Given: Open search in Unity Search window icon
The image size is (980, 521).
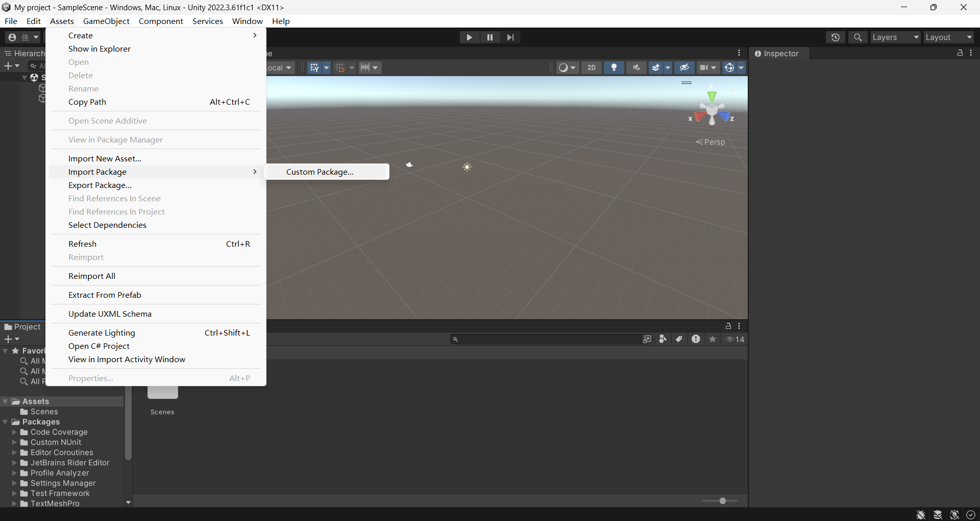Looking at the screenshot, I should [647, 339].
